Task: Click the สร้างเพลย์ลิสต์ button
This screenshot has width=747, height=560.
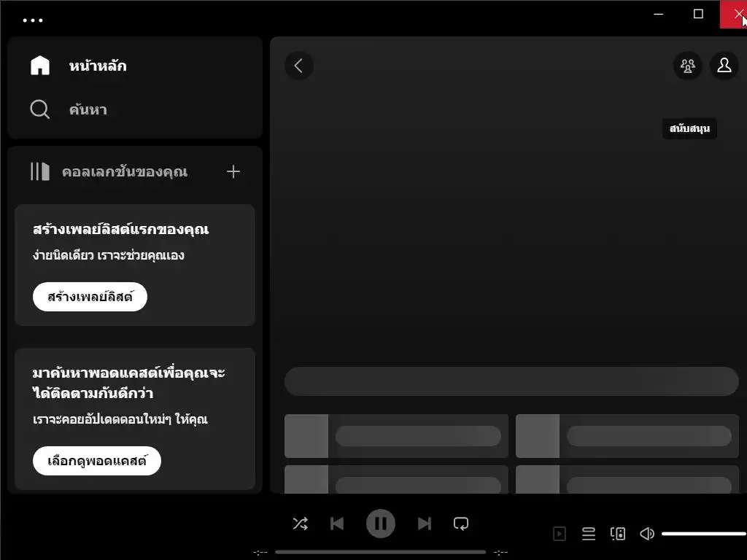Action: point(90,297)
